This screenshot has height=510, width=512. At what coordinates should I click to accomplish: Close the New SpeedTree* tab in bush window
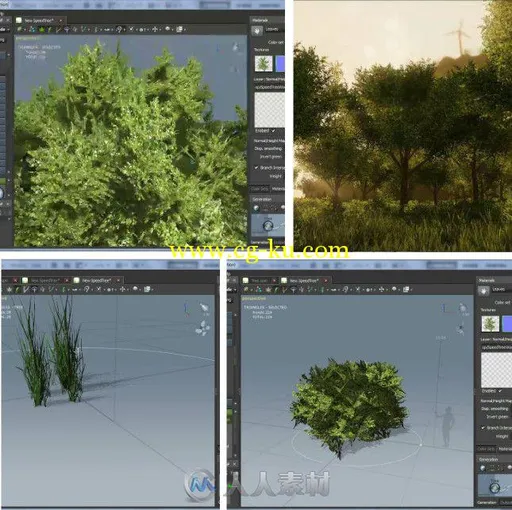[x=326, y=281]
